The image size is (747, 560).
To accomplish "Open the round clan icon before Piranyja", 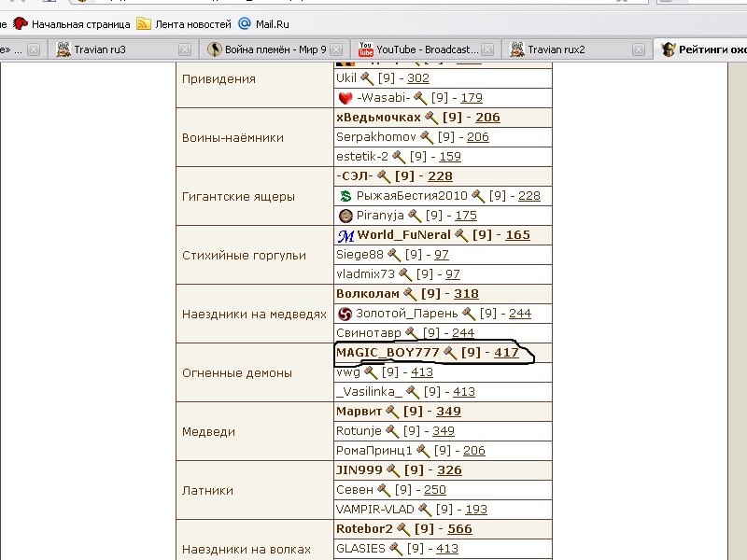I will click(x=345, y=216).
